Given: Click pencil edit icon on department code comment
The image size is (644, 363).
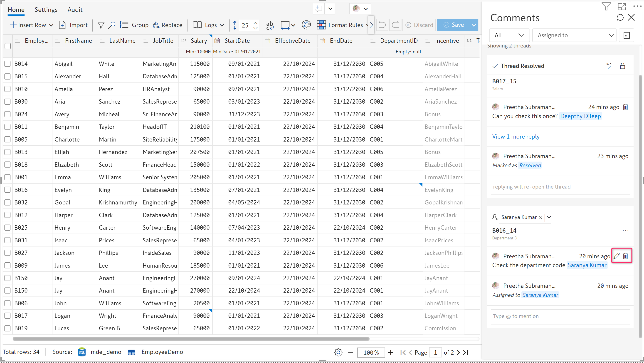Looking at the screenshot, I should pyautogui.click(x=616, y=256).
